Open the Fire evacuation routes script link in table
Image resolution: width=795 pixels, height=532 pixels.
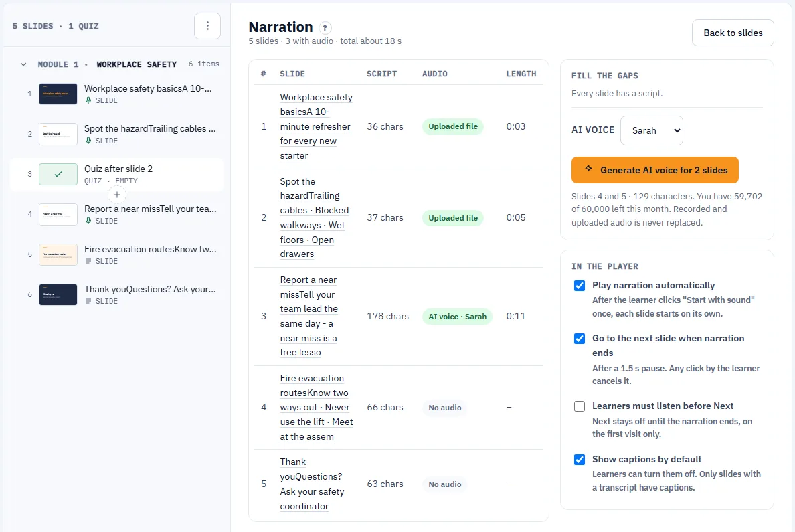(x=317, y=408)
